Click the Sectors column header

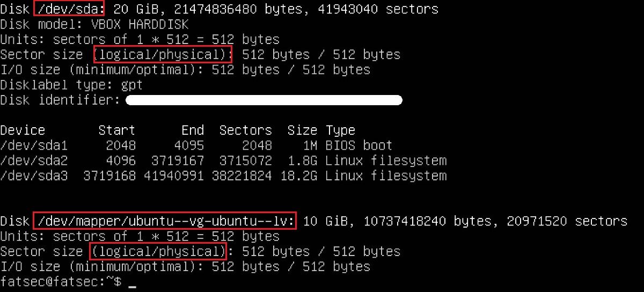[x=245, y=130]
